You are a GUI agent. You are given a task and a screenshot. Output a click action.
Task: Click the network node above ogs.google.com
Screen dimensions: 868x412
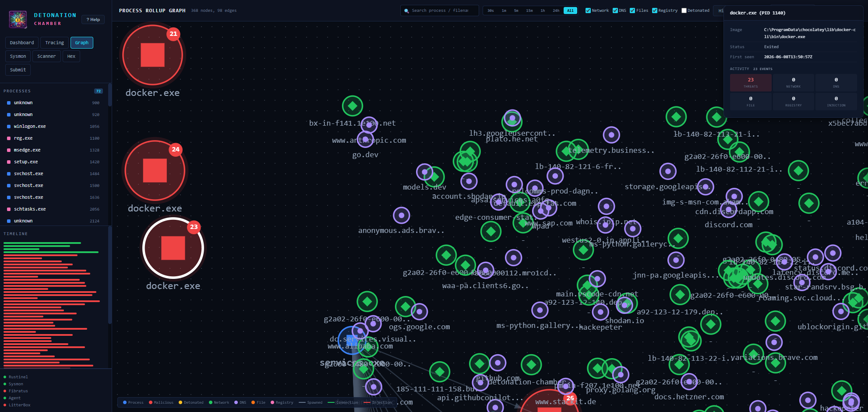coord(406,306)
